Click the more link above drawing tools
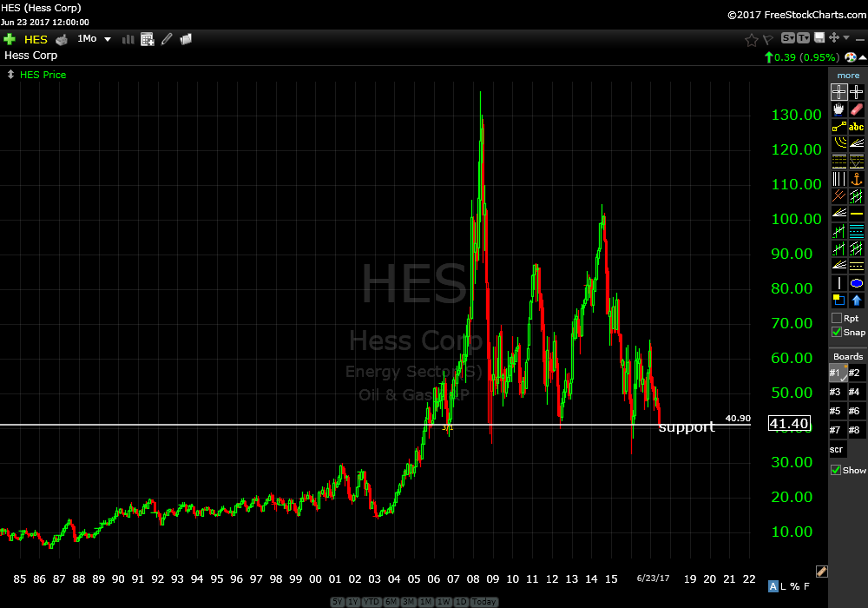 tap(848, 76)
